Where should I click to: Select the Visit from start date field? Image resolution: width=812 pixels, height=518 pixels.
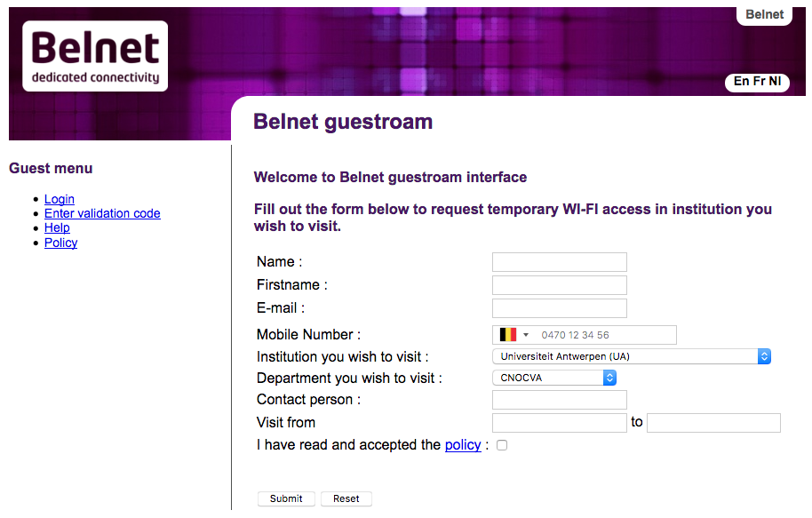click(560, 423)
